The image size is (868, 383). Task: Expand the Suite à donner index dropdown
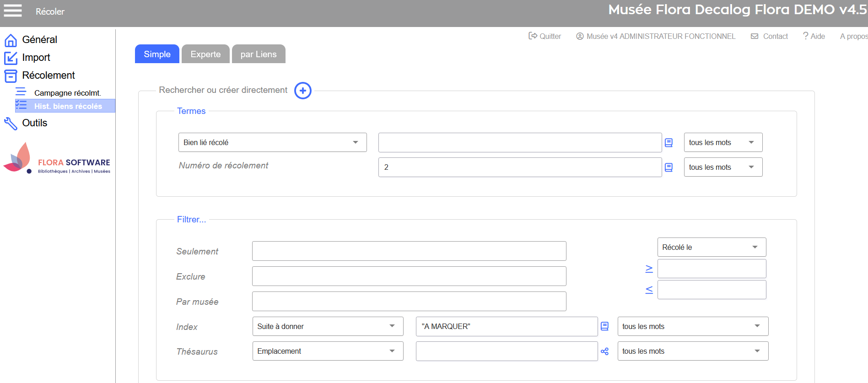pyautogui.click(x=327, y=326)
